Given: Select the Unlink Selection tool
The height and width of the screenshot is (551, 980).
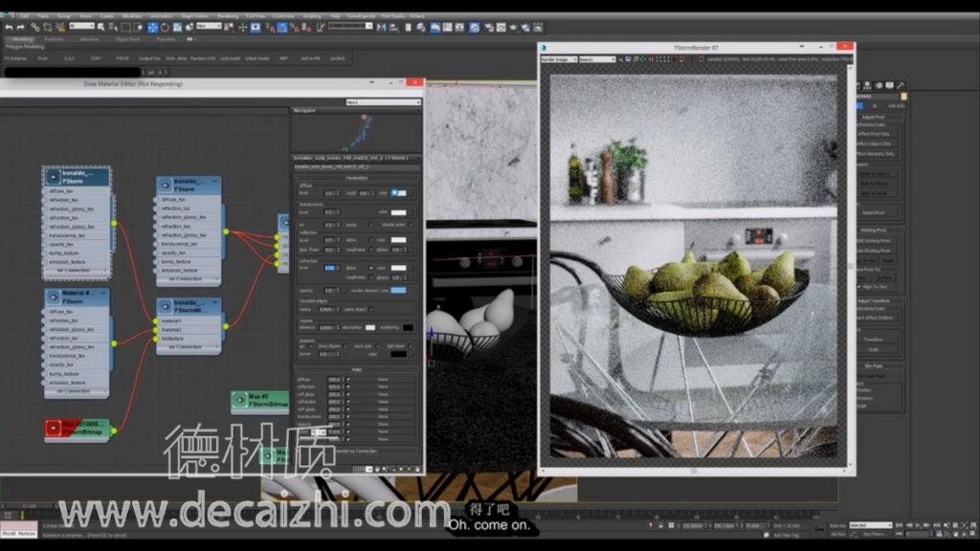Looking at the screenshot, I should coord(48,28).
